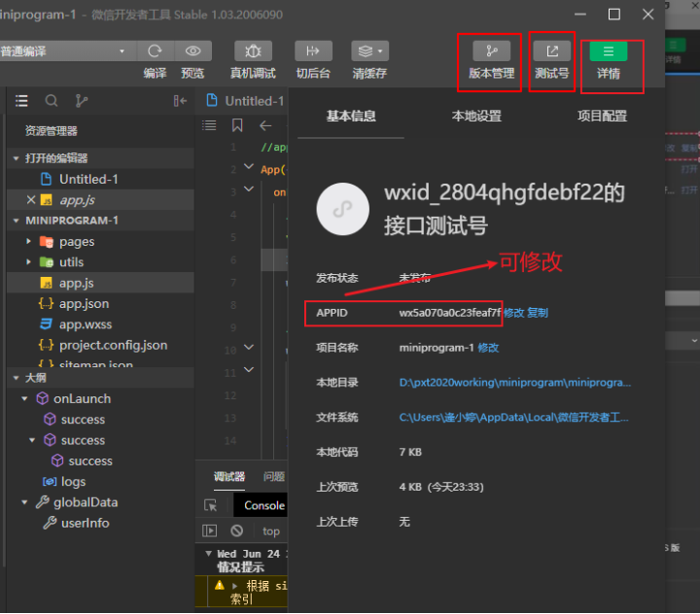The height and width of the screenshot is (614, 700).
Task: Collapse the MINIPROGRAM-1 project section
Action: pyautogui.click(x=17, y=221)
